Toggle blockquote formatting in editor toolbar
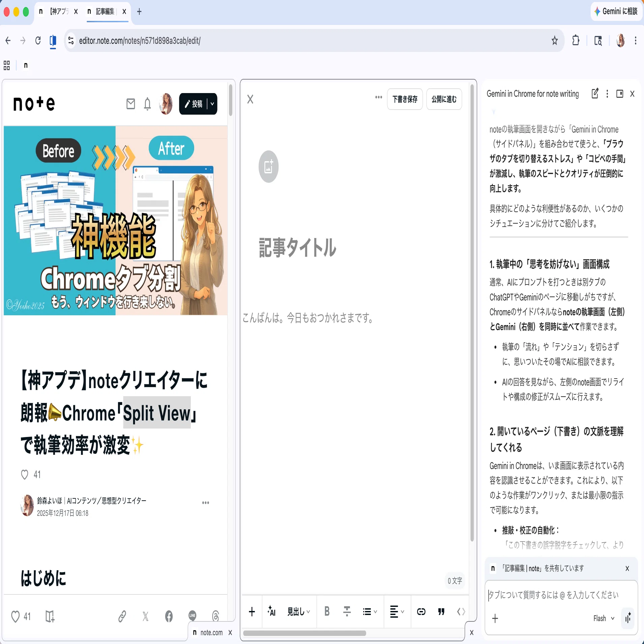 (x=441, y=612)
